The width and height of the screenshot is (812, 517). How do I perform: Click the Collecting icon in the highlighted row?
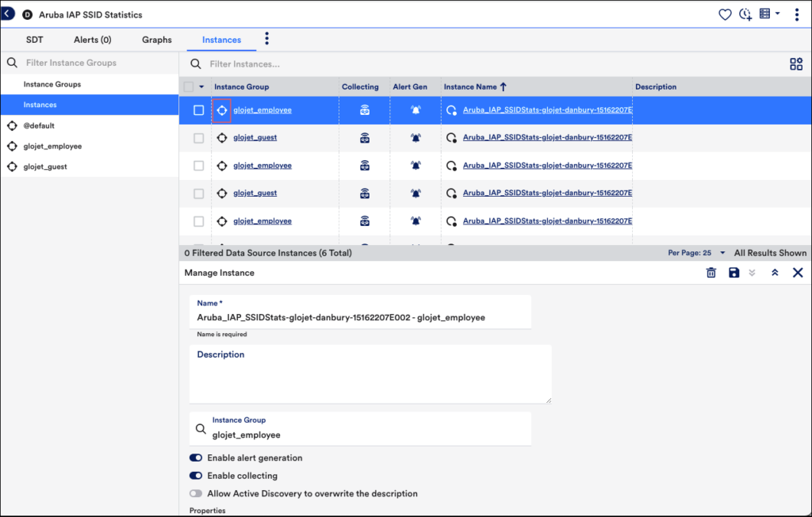(365, 110)
